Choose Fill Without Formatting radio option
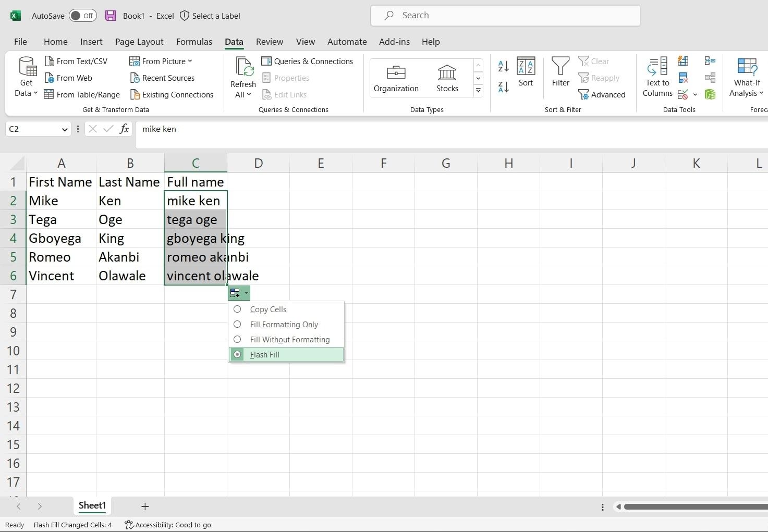Image resolution: width=768 pixels, height=532 pixels. click(x=237, y=339)
